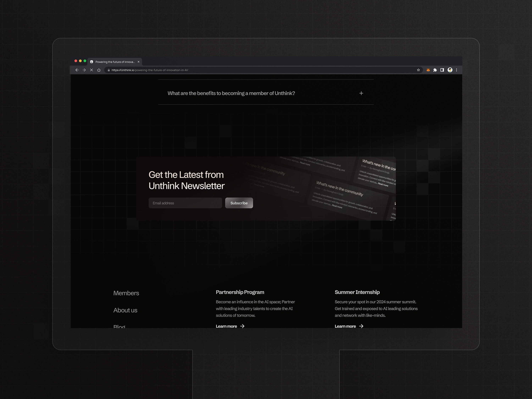Toggle the browser side panel icon
The image size is (532, 399).
(442, 70)
